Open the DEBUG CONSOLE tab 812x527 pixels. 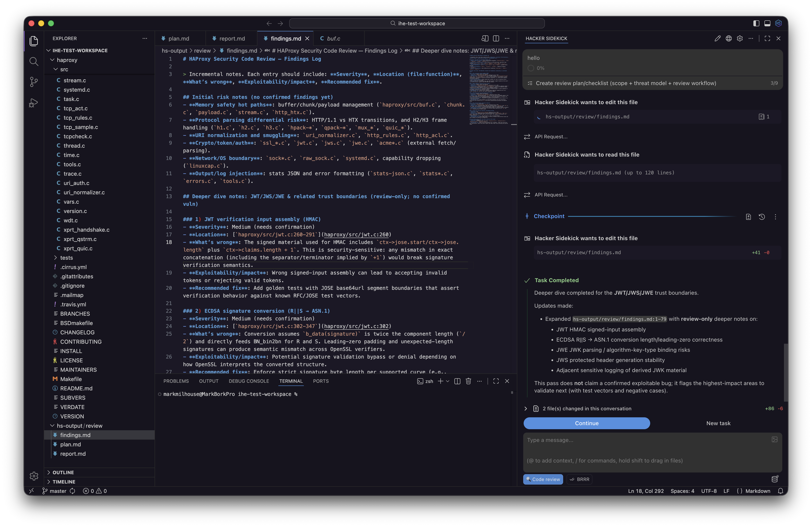(x=249, y=381)
